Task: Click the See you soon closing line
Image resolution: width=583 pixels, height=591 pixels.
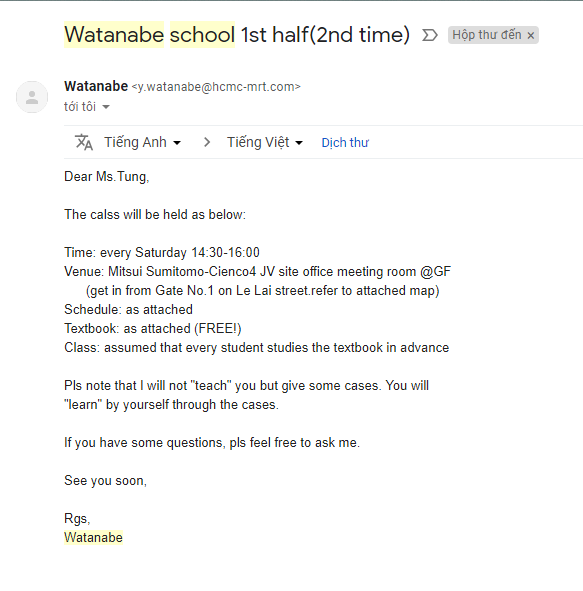Action: pyautogui.click(x=106, y=480)
